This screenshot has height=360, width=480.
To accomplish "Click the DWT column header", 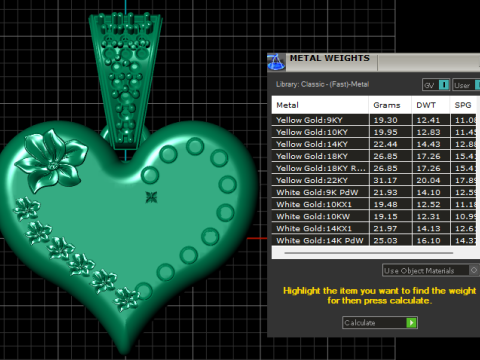I will 431,105.
